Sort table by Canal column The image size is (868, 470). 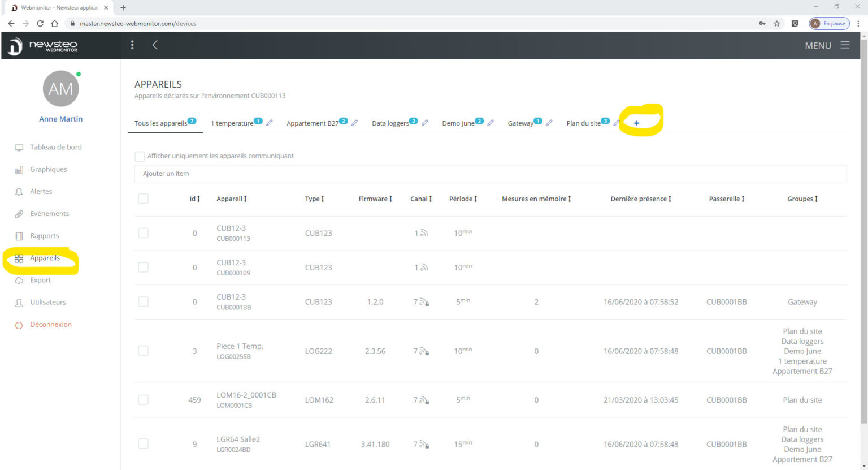(421, 199)
